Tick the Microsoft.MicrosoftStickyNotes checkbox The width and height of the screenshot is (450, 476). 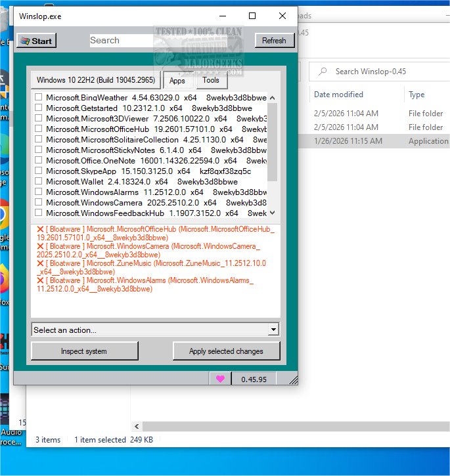pos(38,149)
